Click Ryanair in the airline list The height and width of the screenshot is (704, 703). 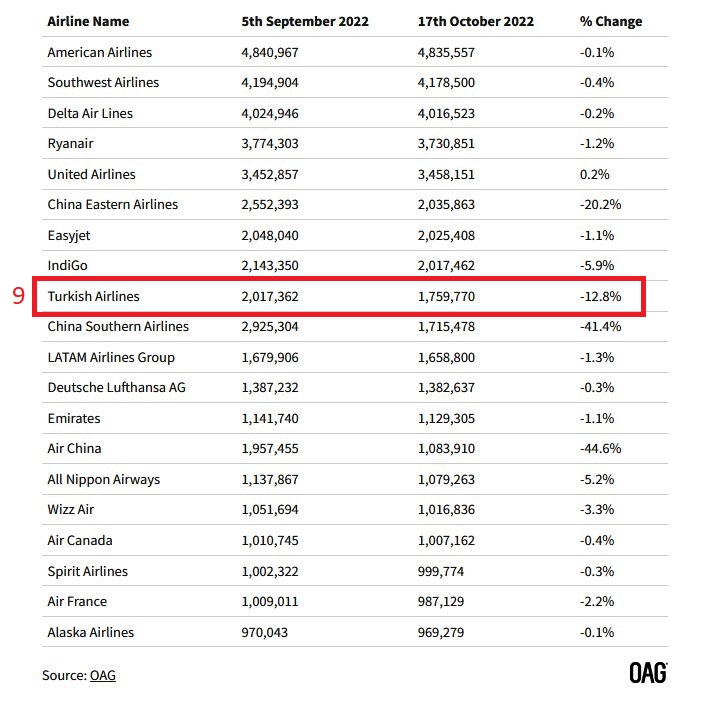71,144
